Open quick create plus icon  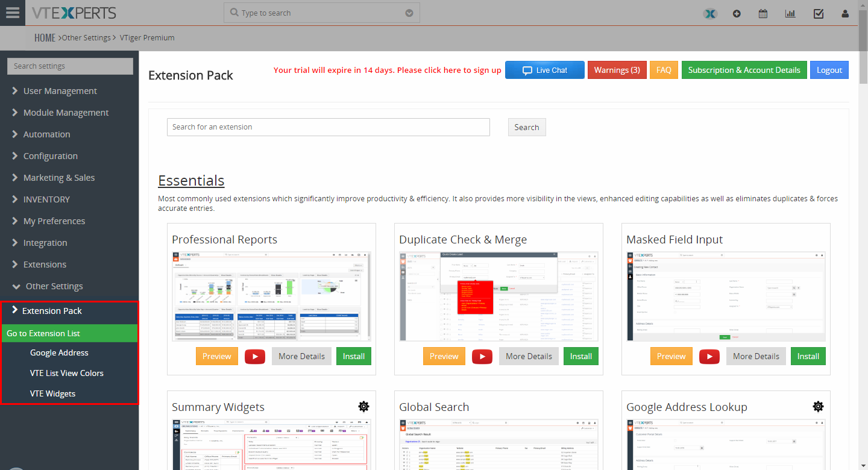click(737, 13)
